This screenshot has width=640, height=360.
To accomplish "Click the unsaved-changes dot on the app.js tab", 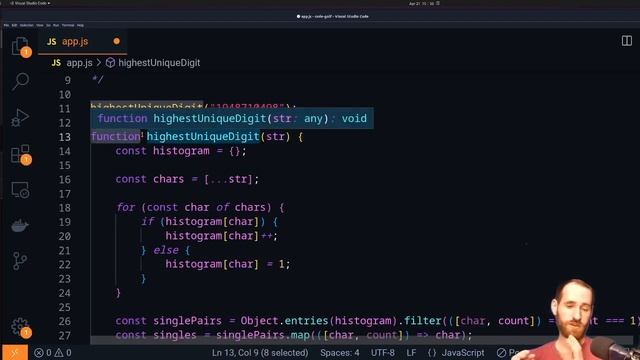I will (x=117, y=41).
